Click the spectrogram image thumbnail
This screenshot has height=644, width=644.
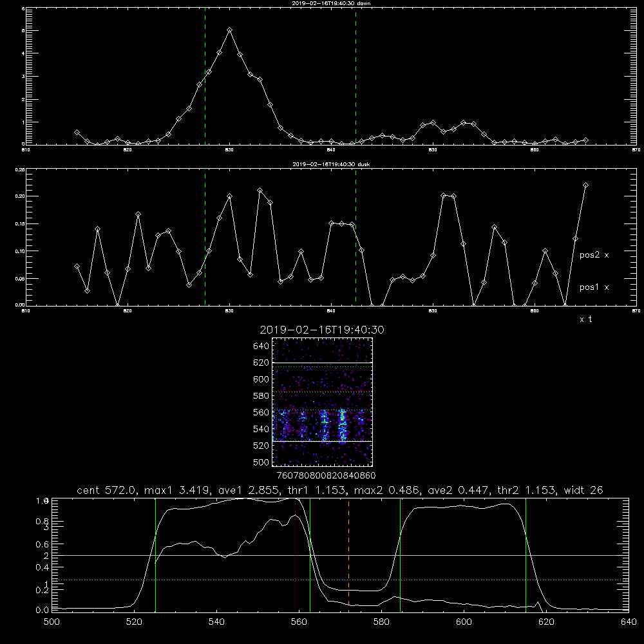coord(322,402)
